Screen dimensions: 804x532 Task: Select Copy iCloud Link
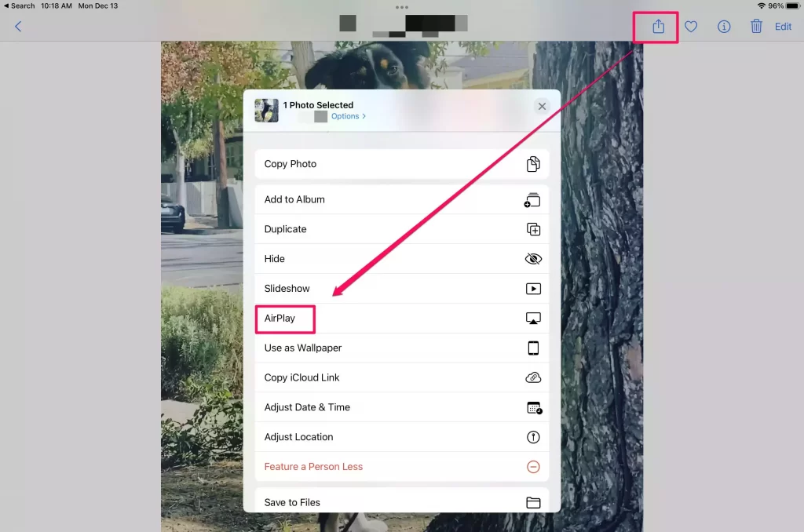pos(402,377)
